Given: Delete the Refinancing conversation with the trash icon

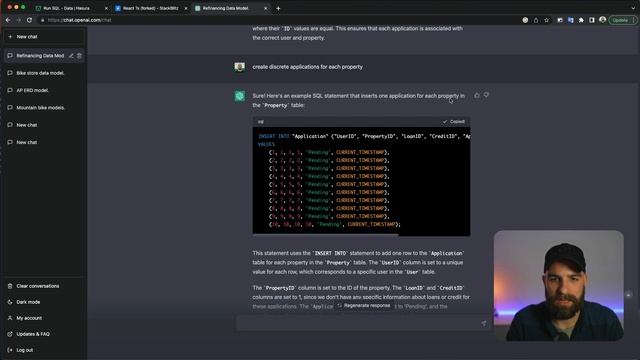Looking at the screenshot, I should 79,56.
